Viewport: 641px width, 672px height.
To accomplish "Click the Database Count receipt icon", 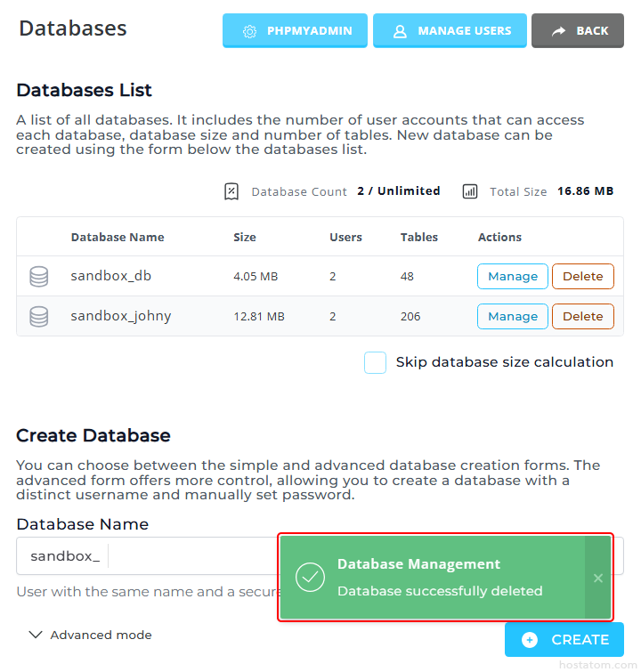I will (x=231, y=191).
